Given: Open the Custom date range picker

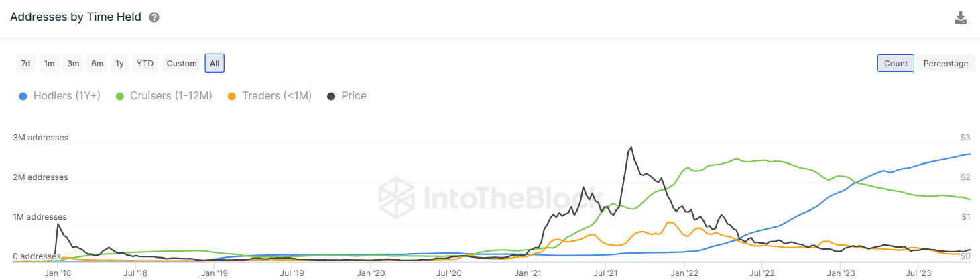Looking at the screenshot, I should pos(182,64).
